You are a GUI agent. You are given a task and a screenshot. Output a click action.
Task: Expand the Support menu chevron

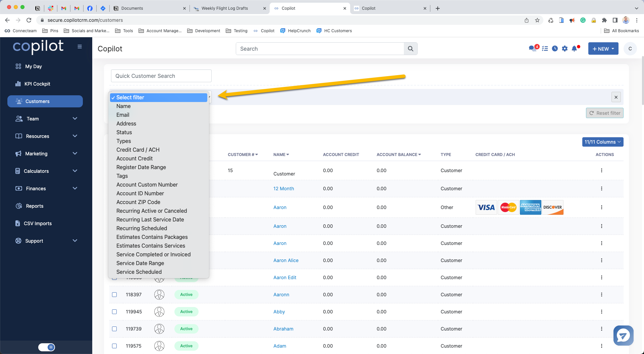75,241
